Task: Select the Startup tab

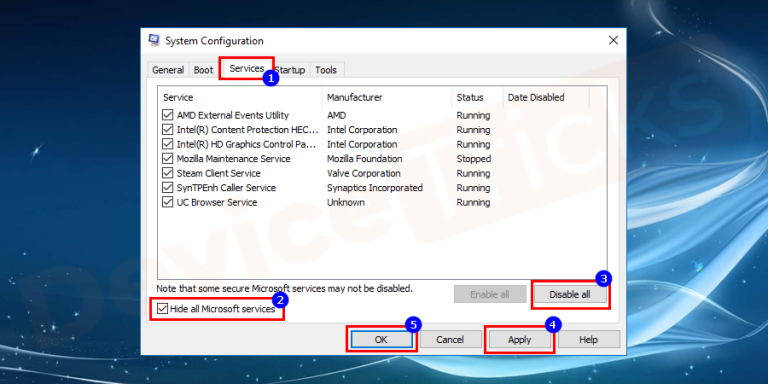Action: (290, 70)
